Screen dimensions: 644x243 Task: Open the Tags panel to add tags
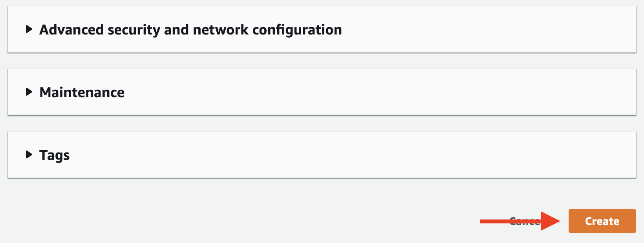(x=54, y=155)
